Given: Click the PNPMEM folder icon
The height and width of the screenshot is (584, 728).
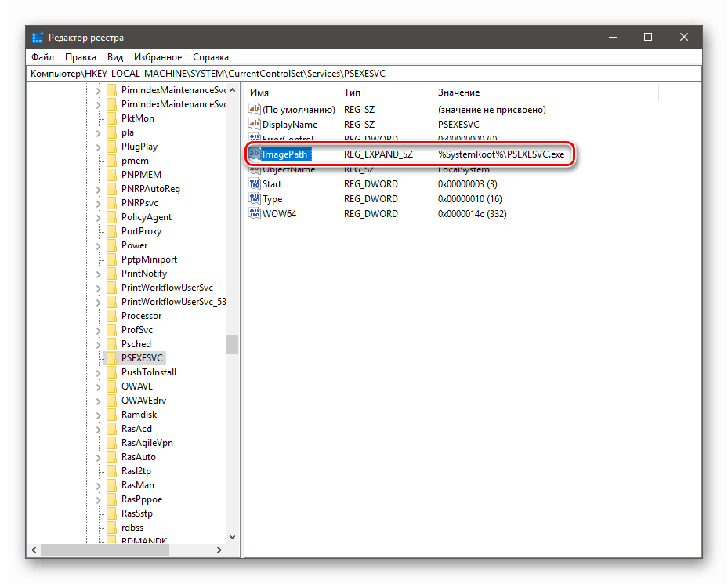Looking at the screenshot, I should click(111, 175).
